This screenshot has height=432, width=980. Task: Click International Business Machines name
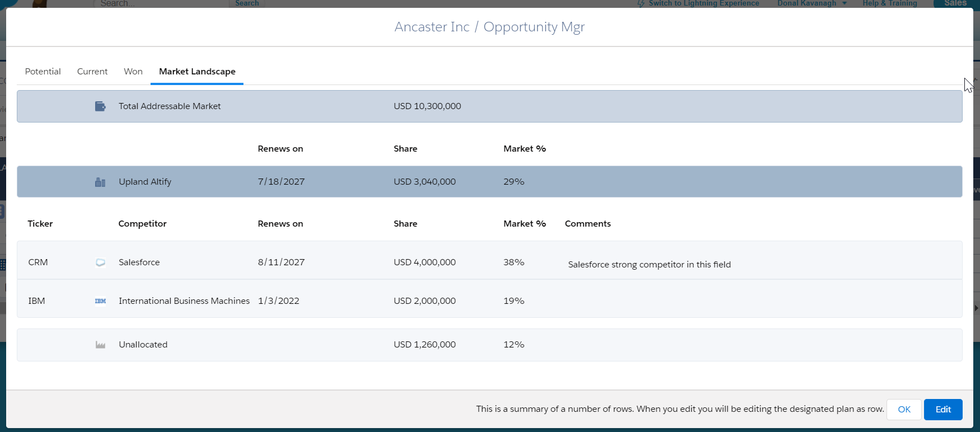click(184, 301)
